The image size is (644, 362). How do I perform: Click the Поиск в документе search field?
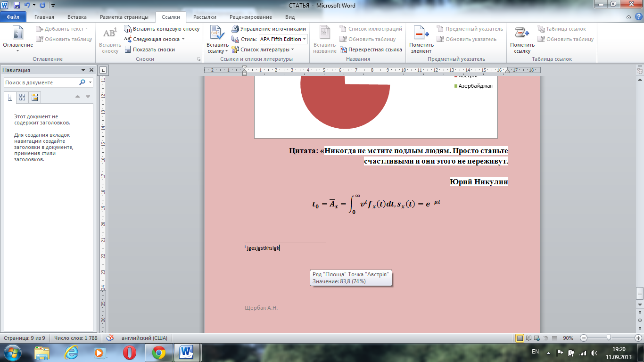41,82
